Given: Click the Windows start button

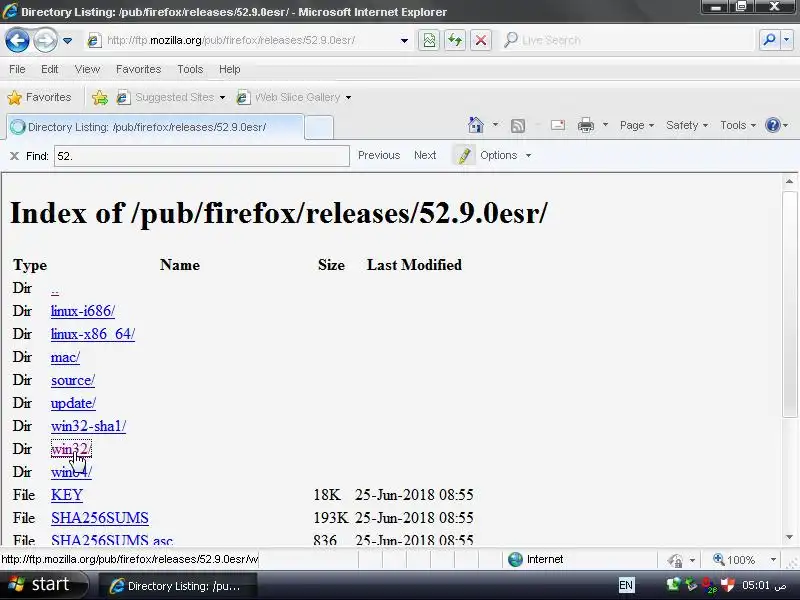Looking at the screenshot, I should [42, 585].
